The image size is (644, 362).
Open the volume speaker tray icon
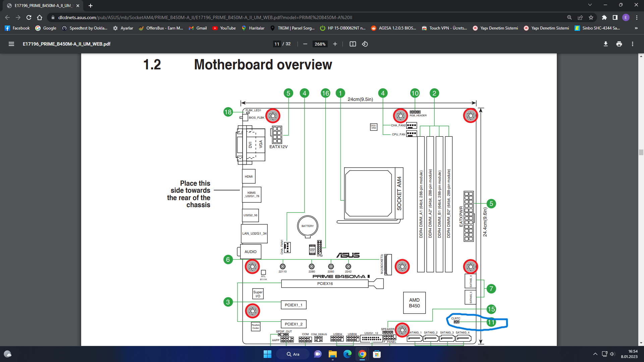(612, 354)
